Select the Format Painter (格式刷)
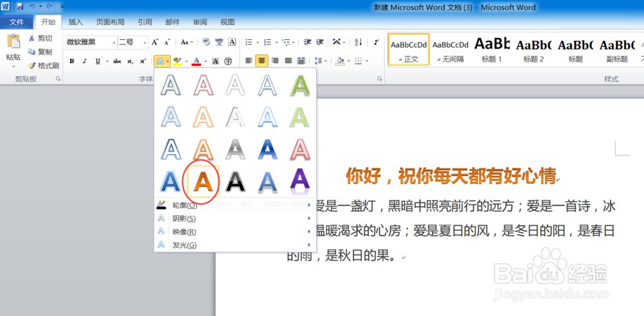 pos(44,65)
